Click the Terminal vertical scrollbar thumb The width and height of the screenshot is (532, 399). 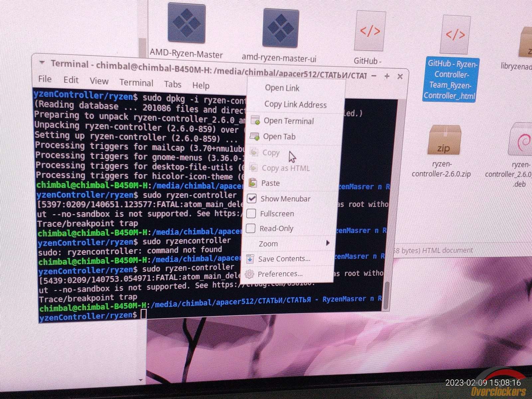point(387,296)
